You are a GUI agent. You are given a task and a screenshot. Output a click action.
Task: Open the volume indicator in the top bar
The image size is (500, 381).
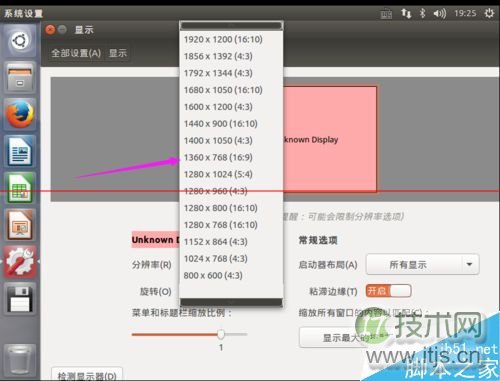pyautogui.click(x=440, y=13)
